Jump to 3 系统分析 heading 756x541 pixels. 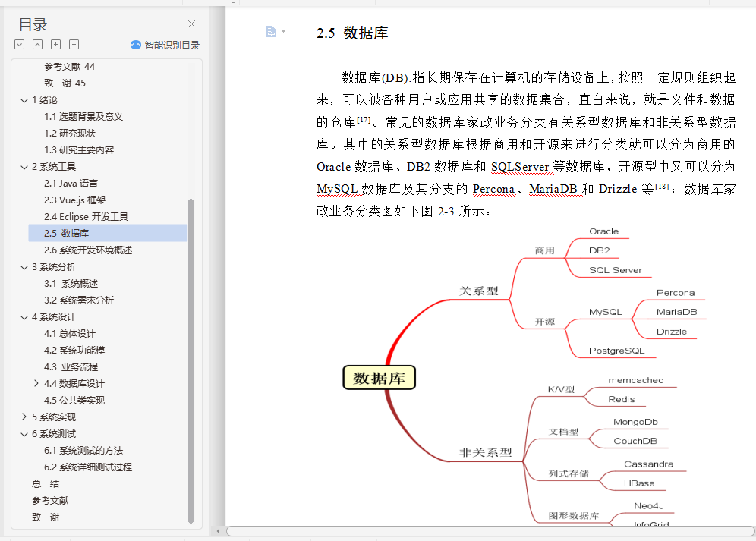click(x=54, y=267)
